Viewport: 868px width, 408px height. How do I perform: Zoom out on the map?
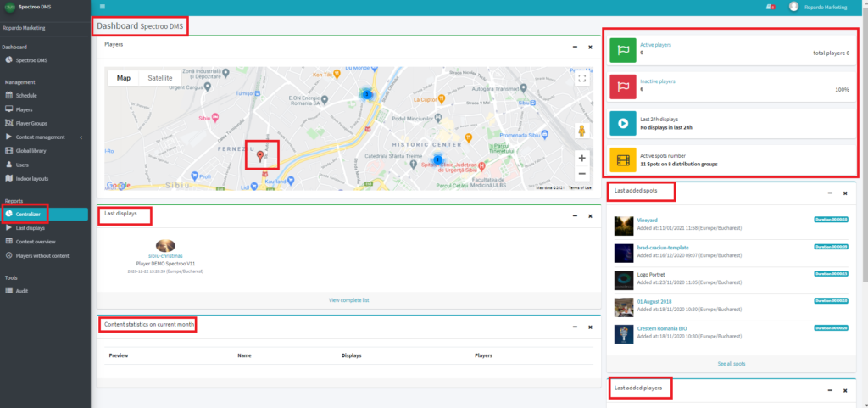(x=581, y=173)
